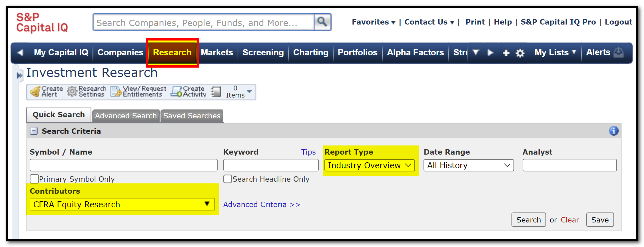This screenshot has width=644, height=247.
Task: Click the plus icon in navigation bar
Action: pos(506,53)
